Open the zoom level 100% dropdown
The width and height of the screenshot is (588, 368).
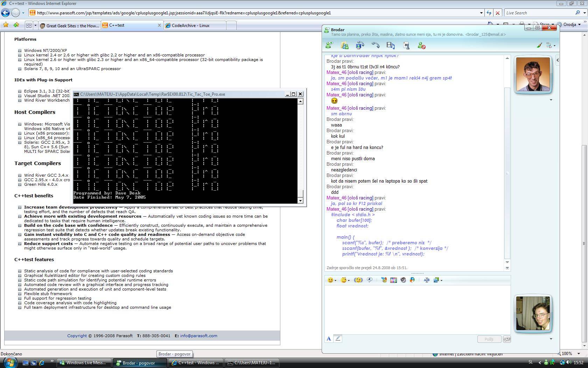click(579, 354)
